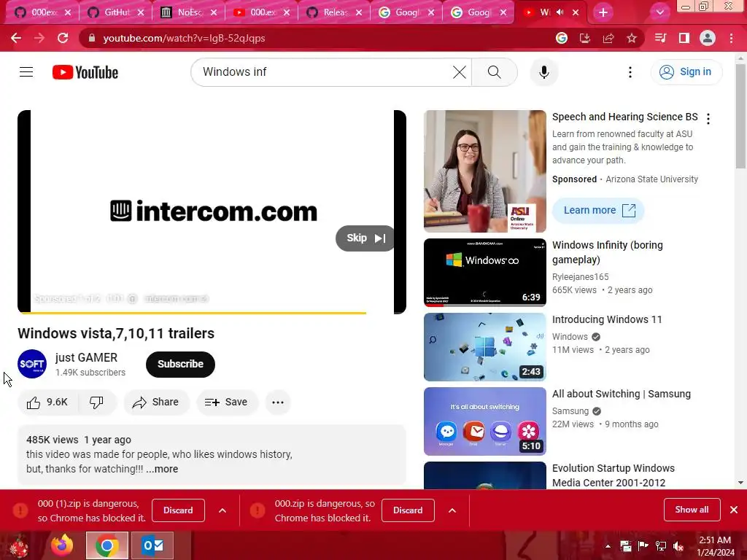Switch to the first Google tab

(x=407, y=12)
